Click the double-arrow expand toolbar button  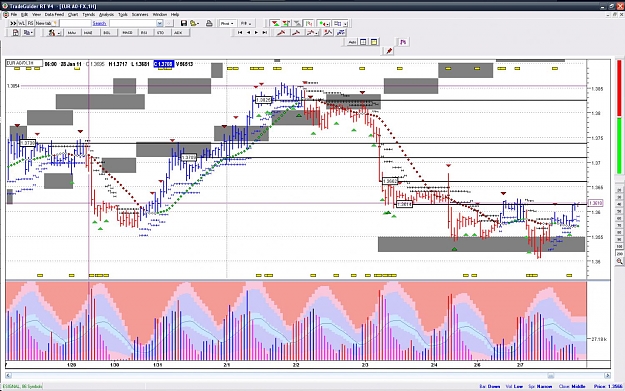pos(13,23)
